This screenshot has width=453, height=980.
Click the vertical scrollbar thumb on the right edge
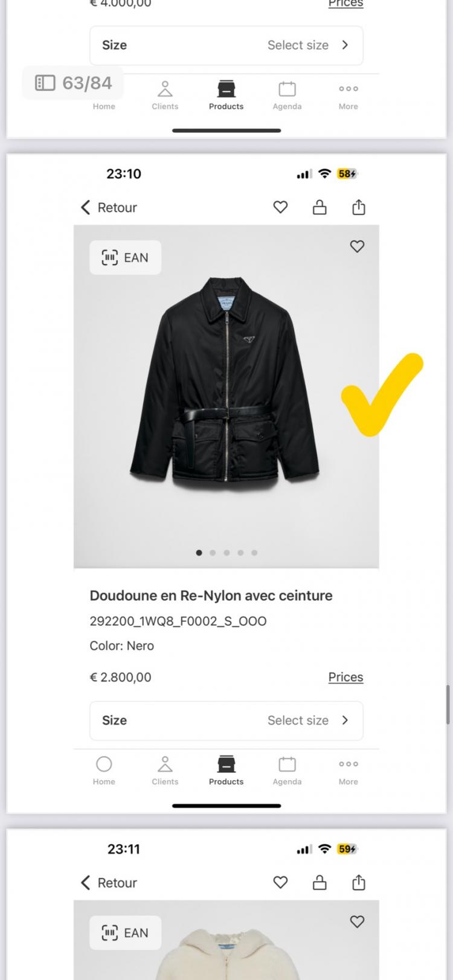(448, 704)
